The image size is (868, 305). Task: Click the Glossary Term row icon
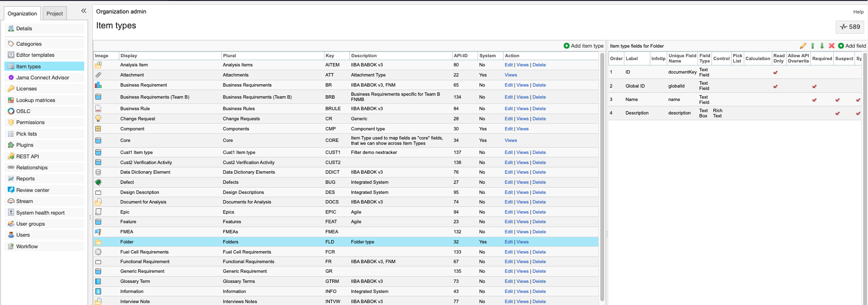98,281
